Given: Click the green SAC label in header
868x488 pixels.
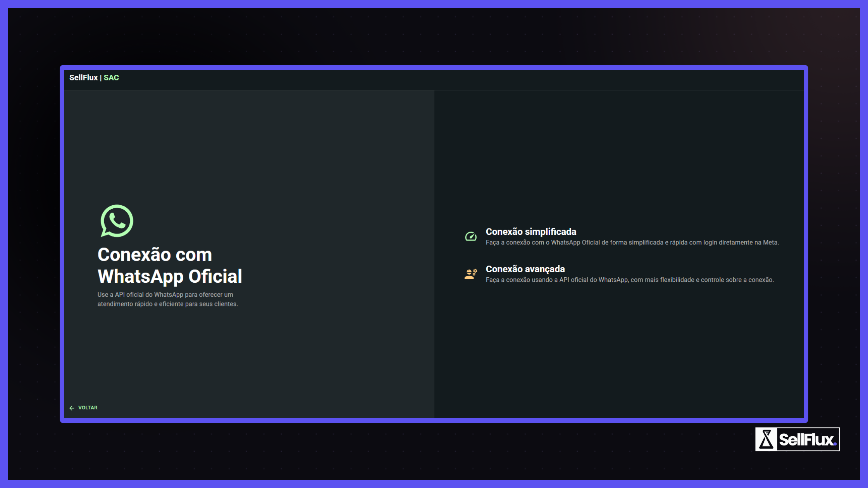Looking at the screenshot, I should 111,77.
